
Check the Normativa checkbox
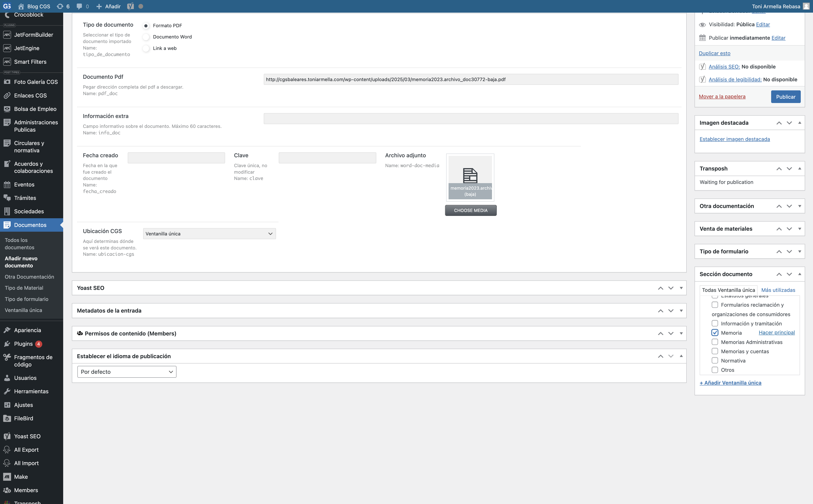(715, 361)
